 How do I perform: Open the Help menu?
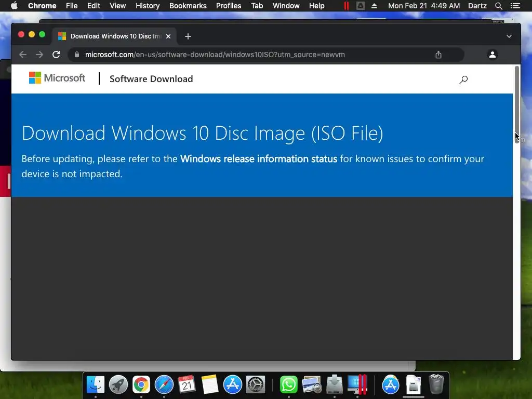pos(316,6)
